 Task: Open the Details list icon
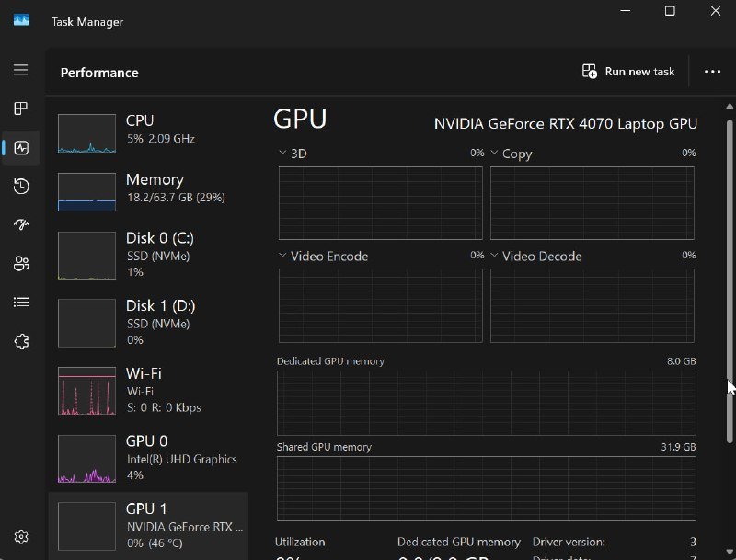tap(20, 302)
